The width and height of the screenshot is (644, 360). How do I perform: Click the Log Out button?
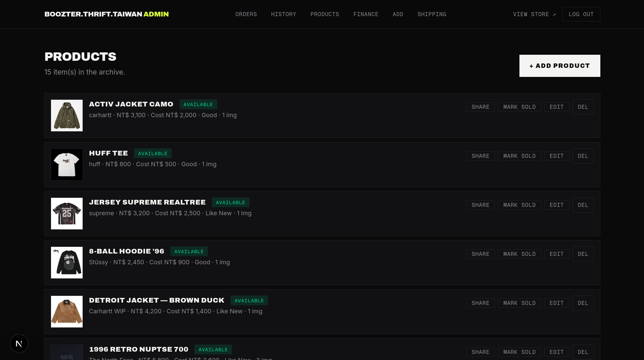(x=581, y=14)
